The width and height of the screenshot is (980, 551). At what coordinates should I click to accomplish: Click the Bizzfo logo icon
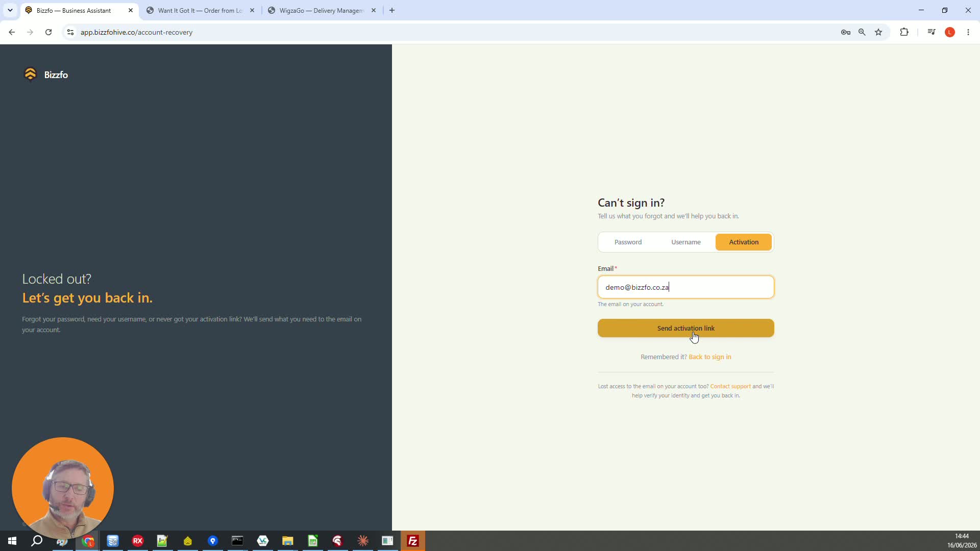pos(31,74)
